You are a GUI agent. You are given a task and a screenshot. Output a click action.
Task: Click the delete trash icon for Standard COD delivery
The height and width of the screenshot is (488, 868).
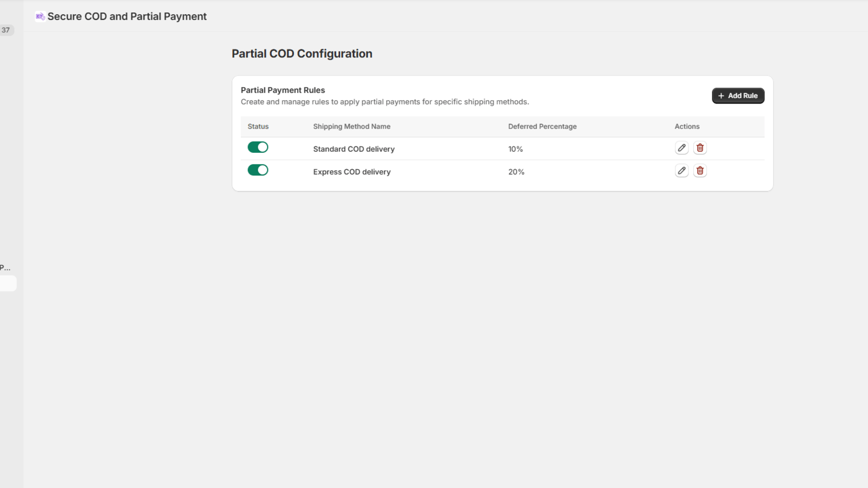coord(700,147)
